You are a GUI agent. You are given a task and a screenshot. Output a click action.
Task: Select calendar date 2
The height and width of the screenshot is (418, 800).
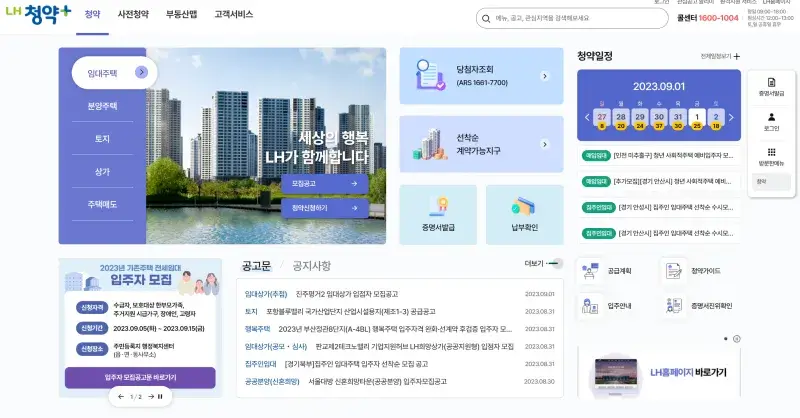(x=716, y=118)
